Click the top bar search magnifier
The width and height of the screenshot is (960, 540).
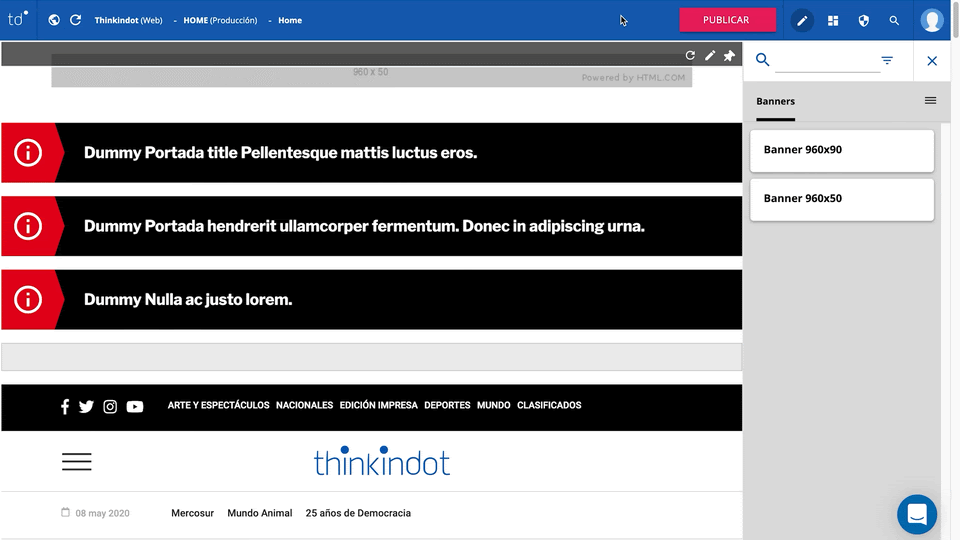(894, 20)
